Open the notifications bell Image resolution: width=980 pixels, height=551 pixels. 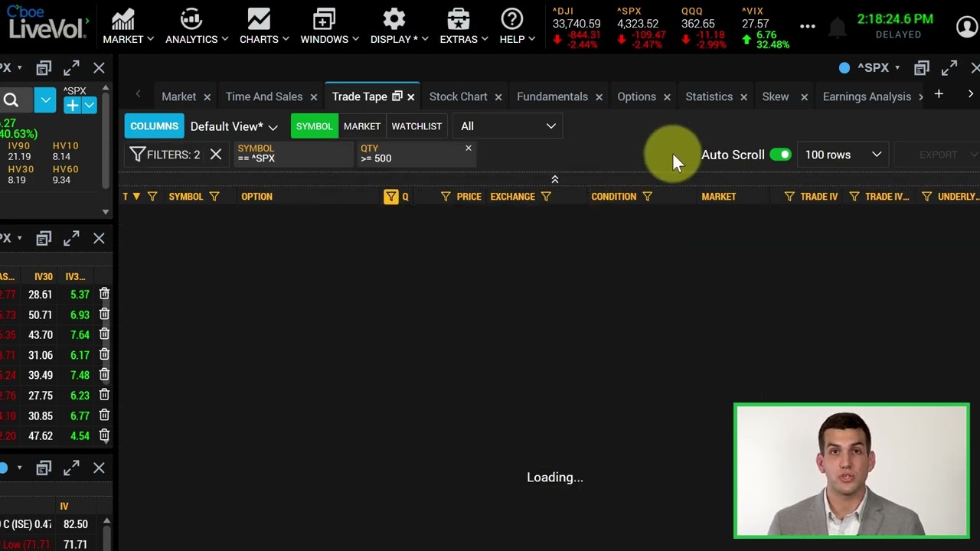point(838,28)
